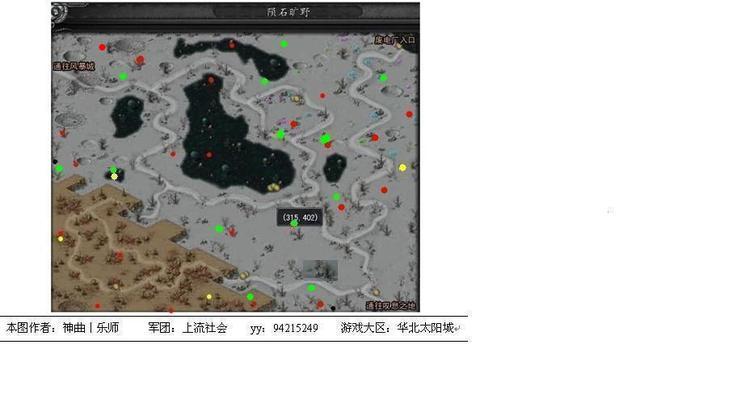
Task: Select the green marker above the top-right lake
Action: (284, 44)
